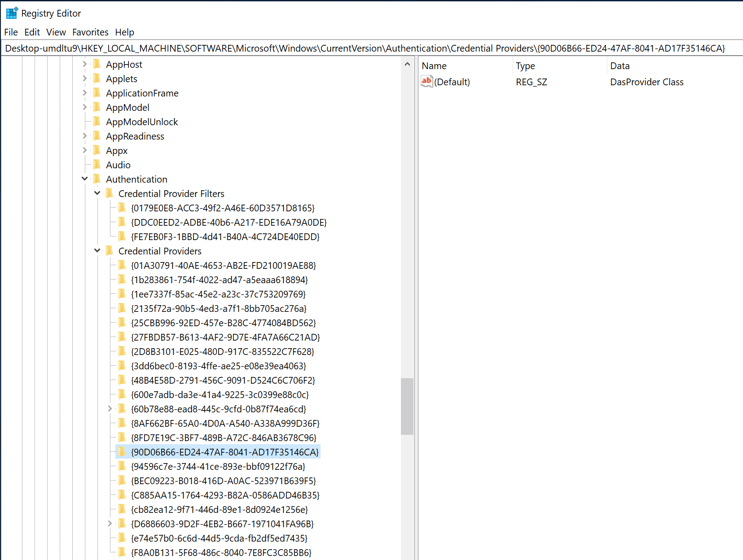Expand the {60b78e88-ead8-445c-9cfd-0b87f74ea6cd} key
Image resolution: width=743 pixels, height=560 pixels.
coord(110,409)
